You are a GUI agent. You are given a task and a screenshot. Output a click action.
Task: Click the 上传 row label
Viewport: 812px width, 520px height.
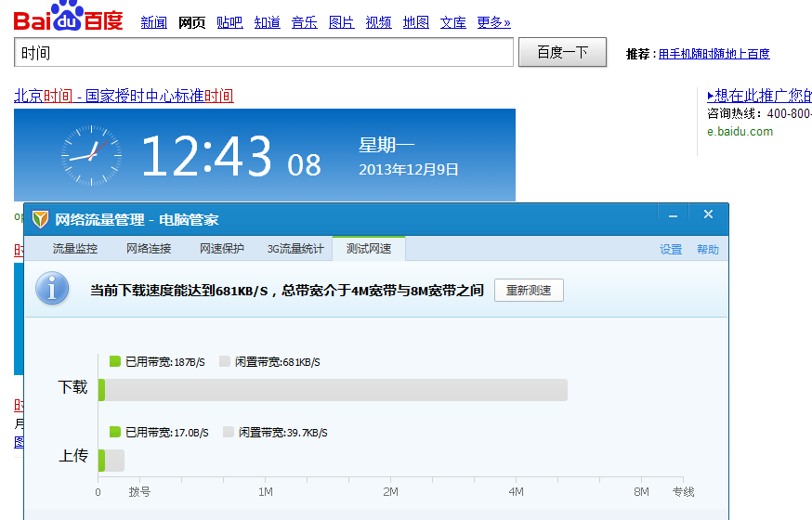click(x=73, y=456)
